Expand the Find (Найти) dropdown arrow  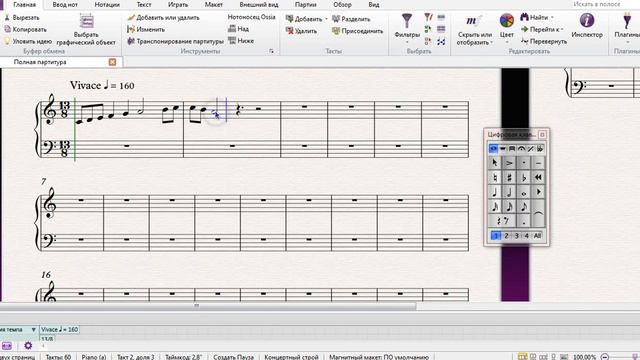pos(552,18)
